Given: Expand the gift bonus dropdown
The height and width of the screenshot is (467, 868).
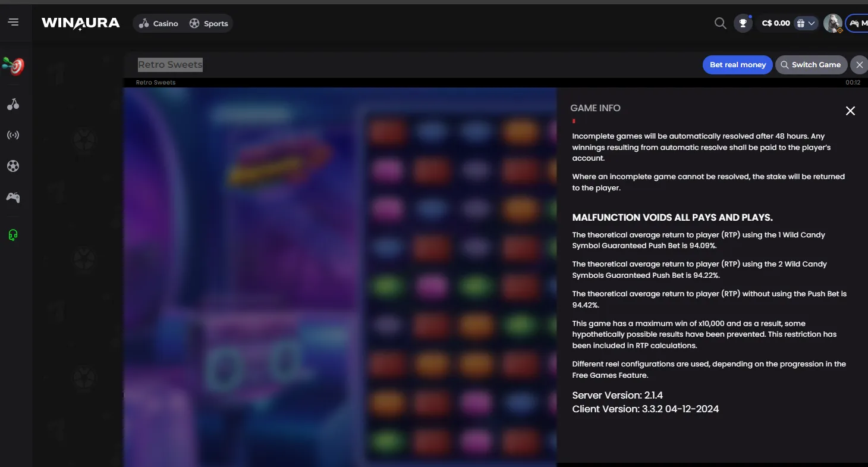Looking at the screenshot, I should click(x=806, y=23).
